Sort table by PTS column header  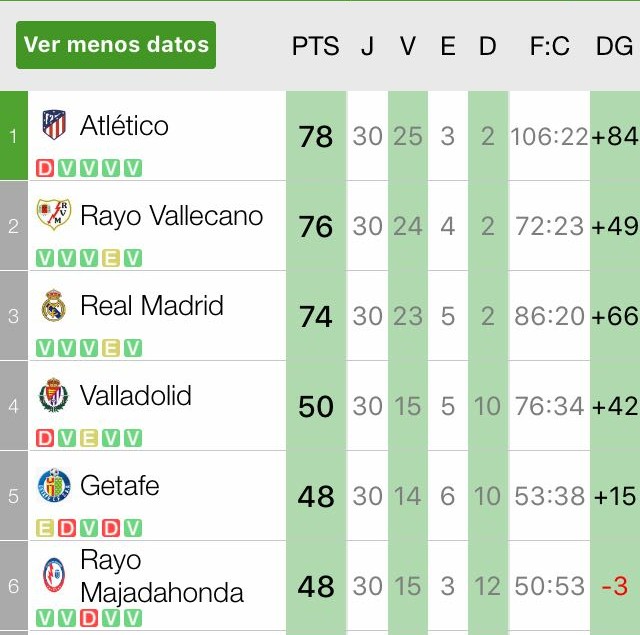[x=315, y=46]
